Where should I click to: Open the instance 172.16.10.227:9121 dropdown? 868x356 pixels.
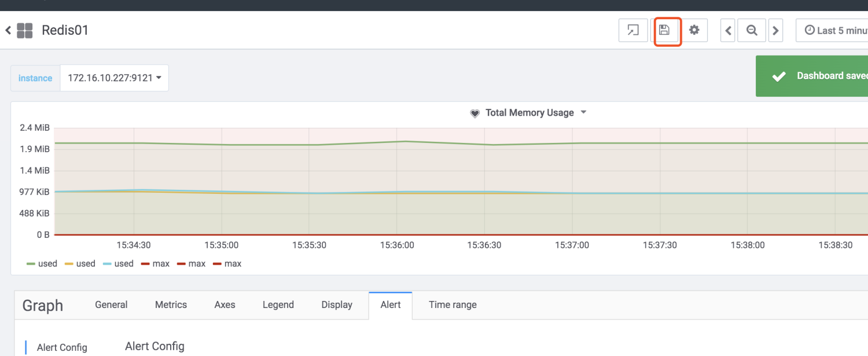(114, 78)
